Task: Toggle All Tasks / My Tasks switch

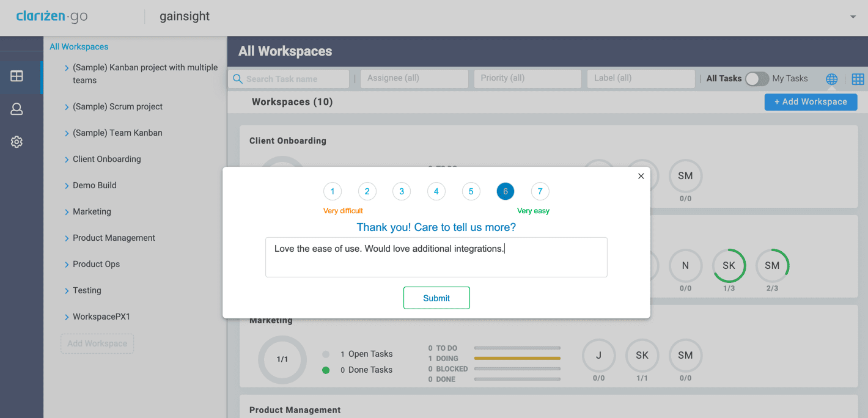Action: (757, 79)
